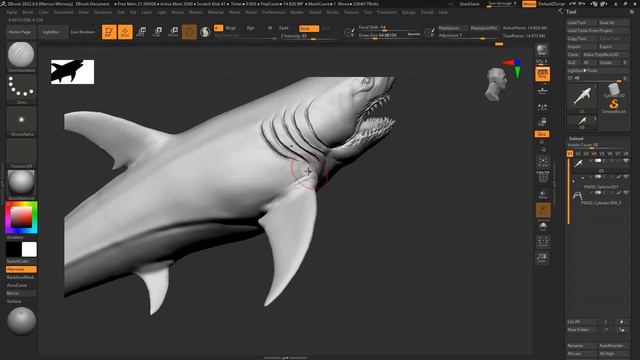Click the Home Page button
This screenshot has width=640, height=360.
pyautogui.click(x=20, y=32)
